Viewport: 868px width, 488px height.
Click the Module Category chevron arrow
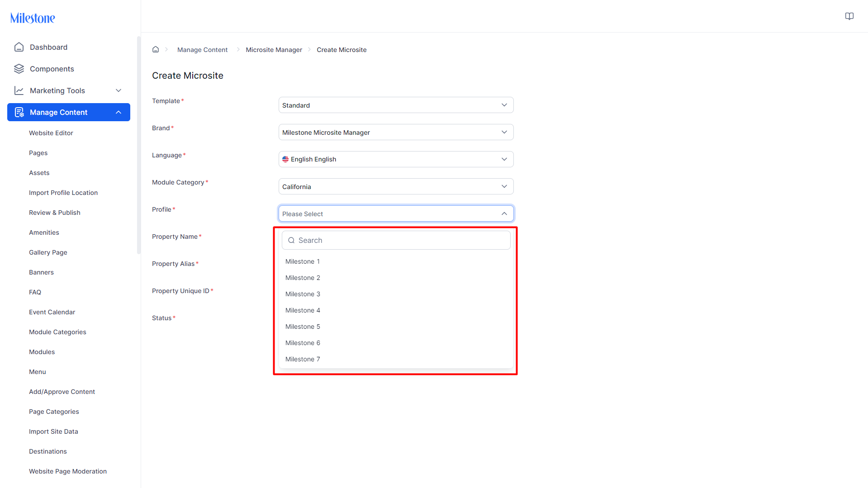click(x=504, y=186)
